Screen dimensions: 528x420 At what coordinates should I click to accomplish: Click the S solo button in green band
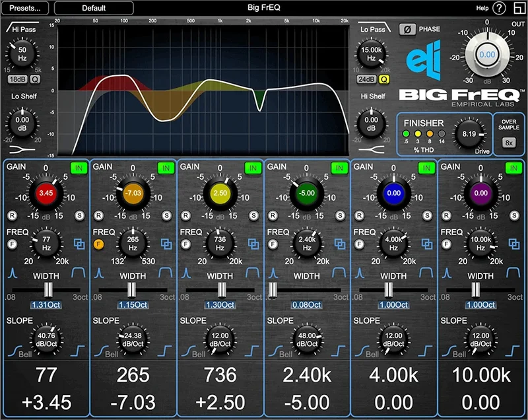point(340,215)
